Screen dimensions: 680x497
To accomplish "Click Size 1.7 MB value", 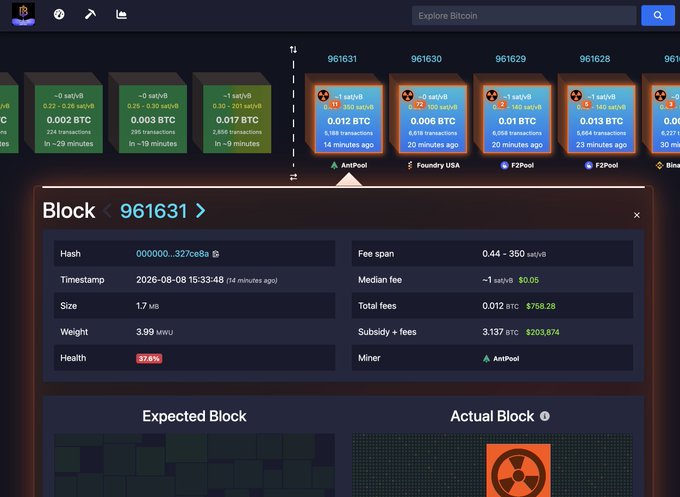I will [x=147, y=306].
